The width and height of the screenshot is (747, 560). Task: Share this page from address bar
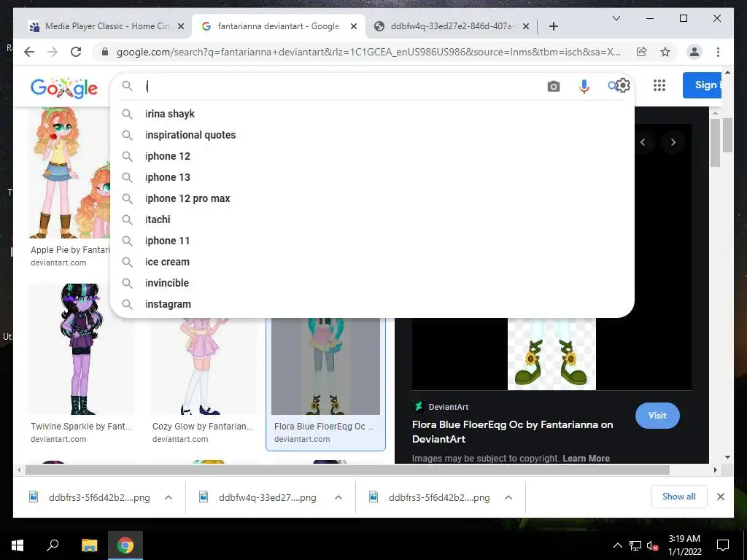pyautogui.click(x=642, y=52)
